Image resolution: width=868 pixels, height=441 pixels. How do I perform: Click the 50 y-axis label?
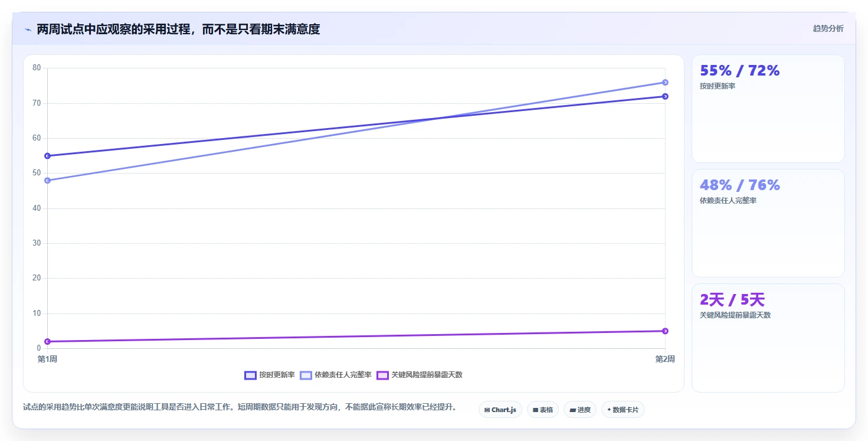(x=37, y=173)
